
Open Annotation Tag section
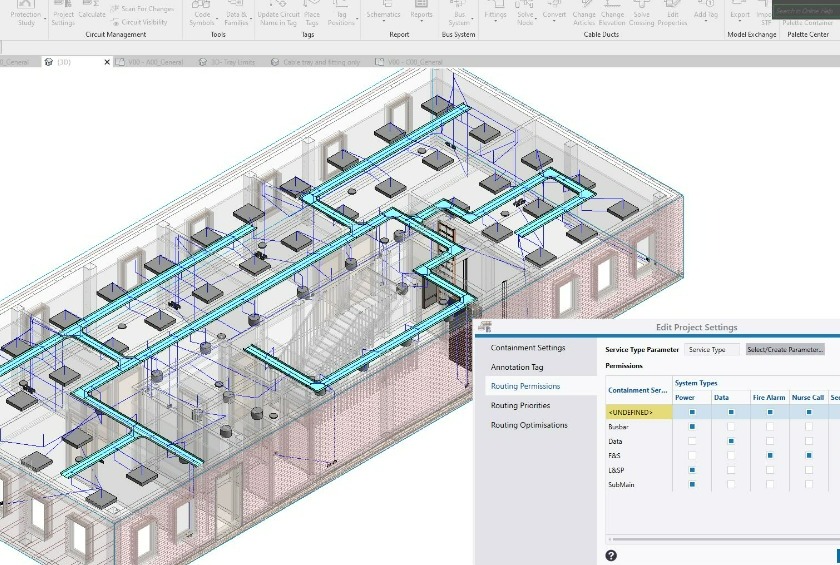pos(517,367)
